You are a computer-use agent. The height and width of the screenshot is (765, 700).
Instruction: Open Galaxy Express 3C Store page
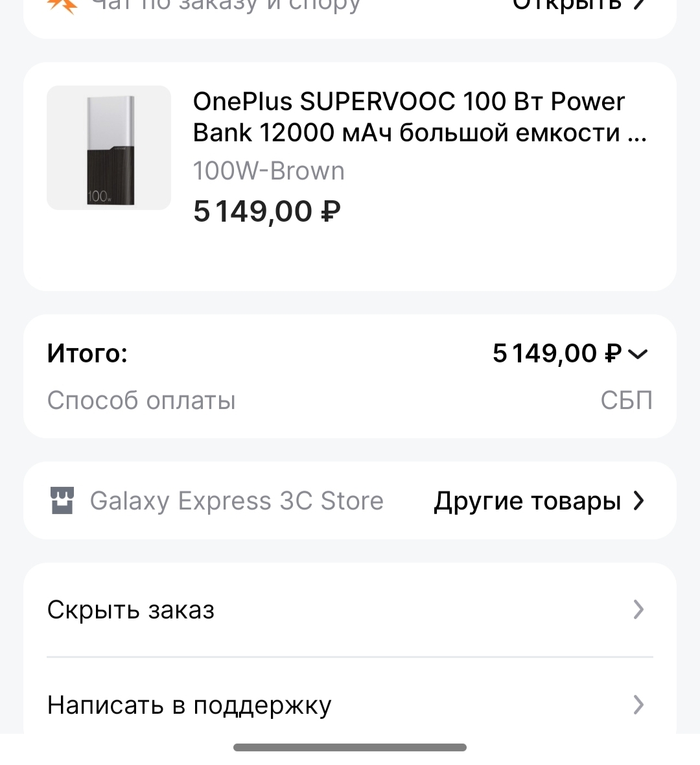click(237, 501)
